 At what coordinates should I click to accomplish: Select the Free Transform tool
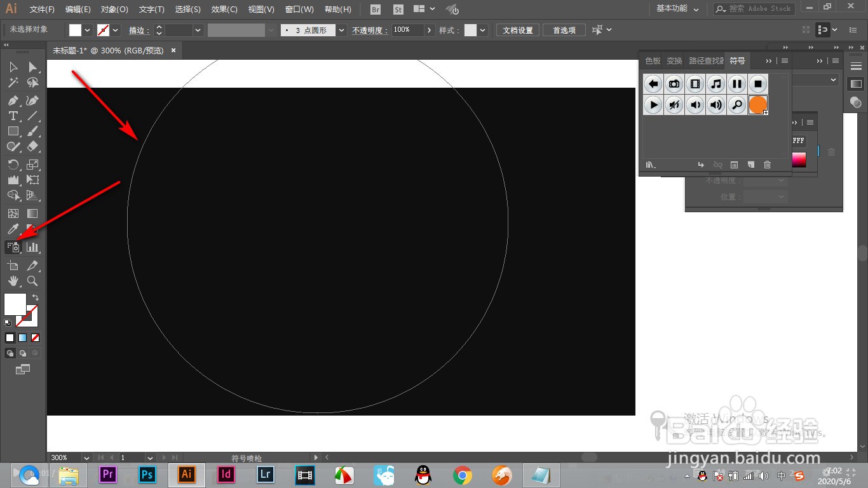pyautogui.click(x=32, y=180)
